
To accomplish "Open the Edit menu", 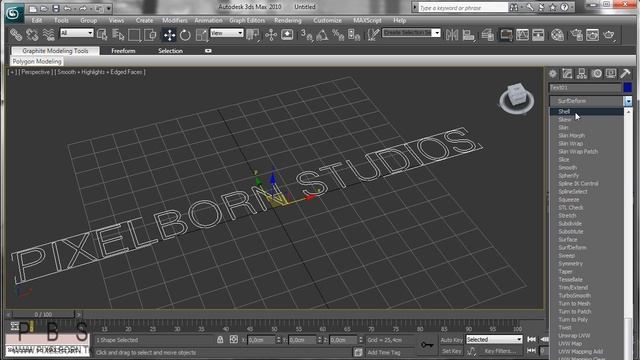I will tap(37, 20).
